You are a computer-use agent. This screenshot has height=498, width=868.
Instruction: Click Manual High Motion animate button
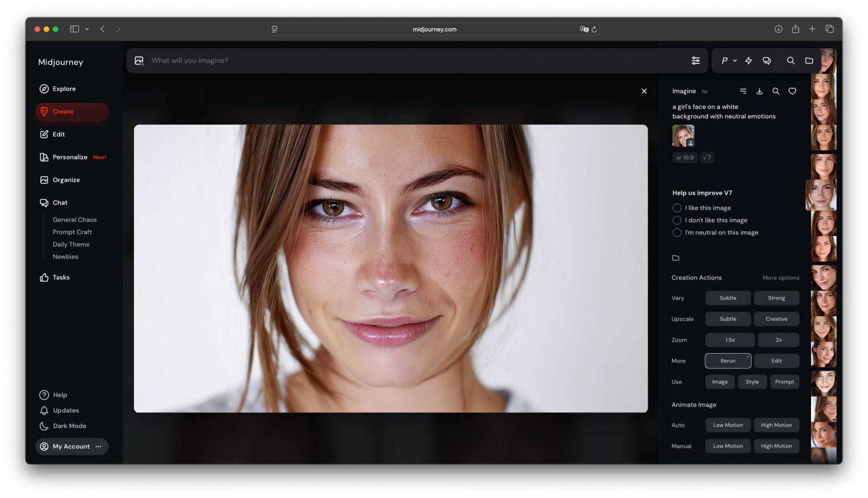(776, 446)
